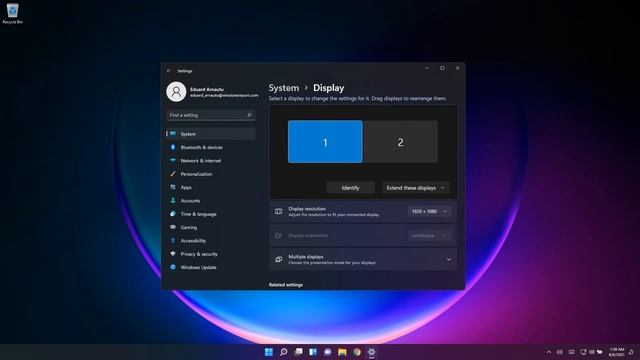Go back using the Settings back arrow
640x360 pixels.
click(x=169, y=71)
